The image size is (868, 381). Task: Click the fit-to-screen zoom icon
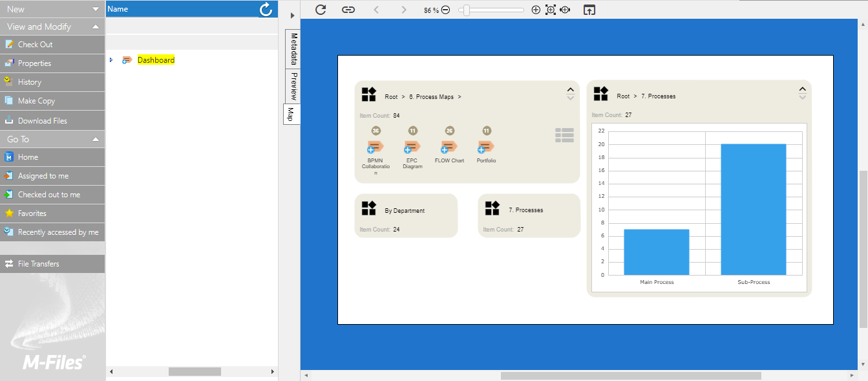pos(551,10)
